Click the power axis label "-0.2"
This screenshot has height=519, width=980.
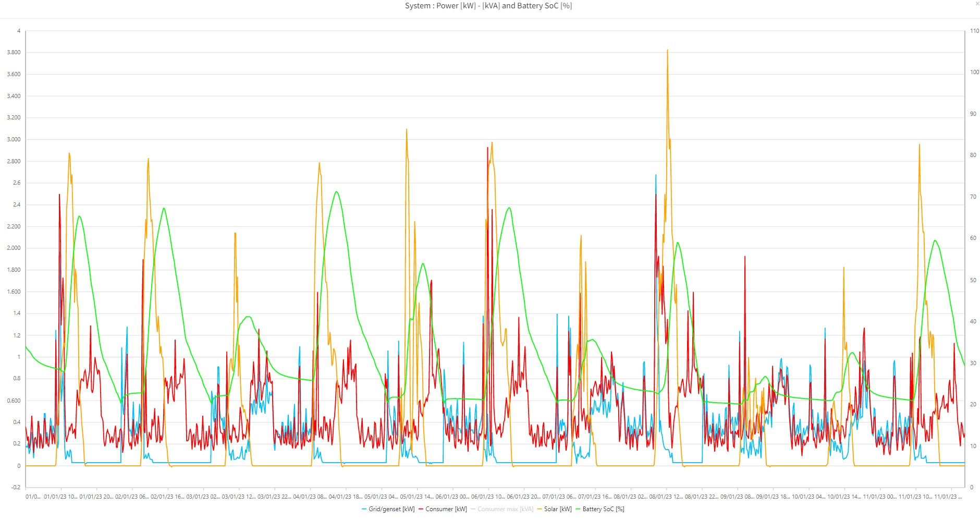pyautogui.click(x=16, y=487)
